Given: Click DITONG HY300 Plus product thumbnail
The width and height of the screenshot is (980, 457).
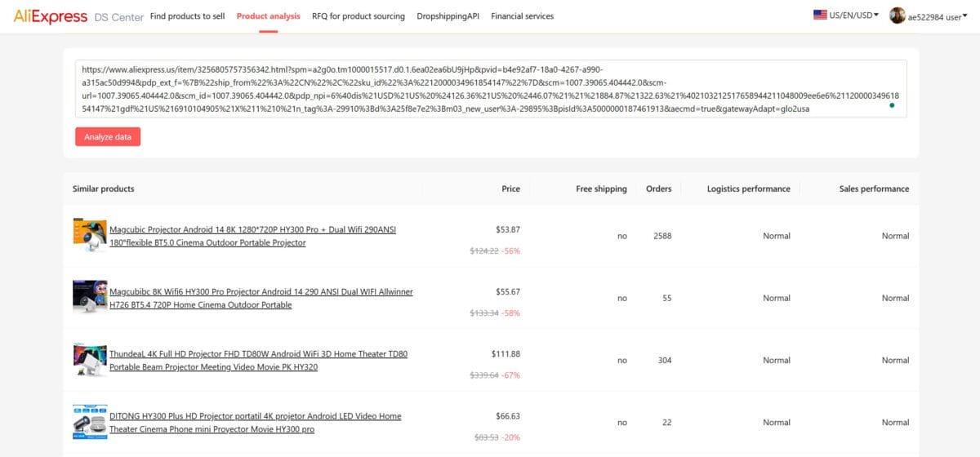Looking at the screenshot, I should coord(89,422).
